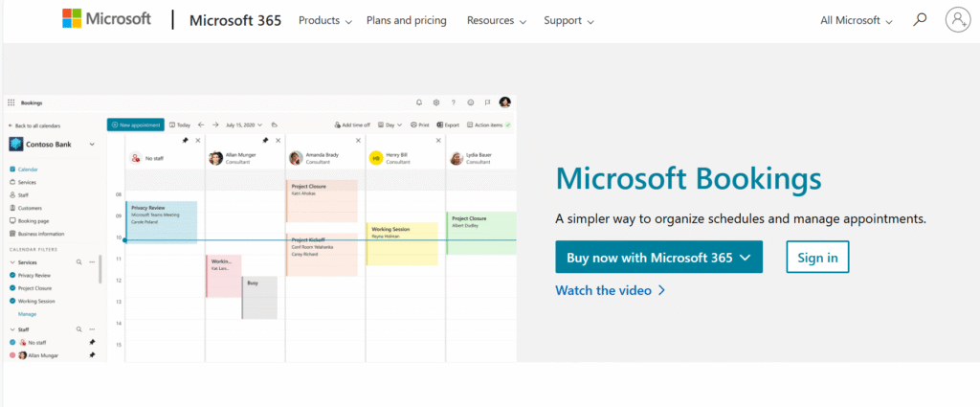Screen dimensions: 980x407
Task: Collapse the Services filter section
Action: [x=12, y=262]
